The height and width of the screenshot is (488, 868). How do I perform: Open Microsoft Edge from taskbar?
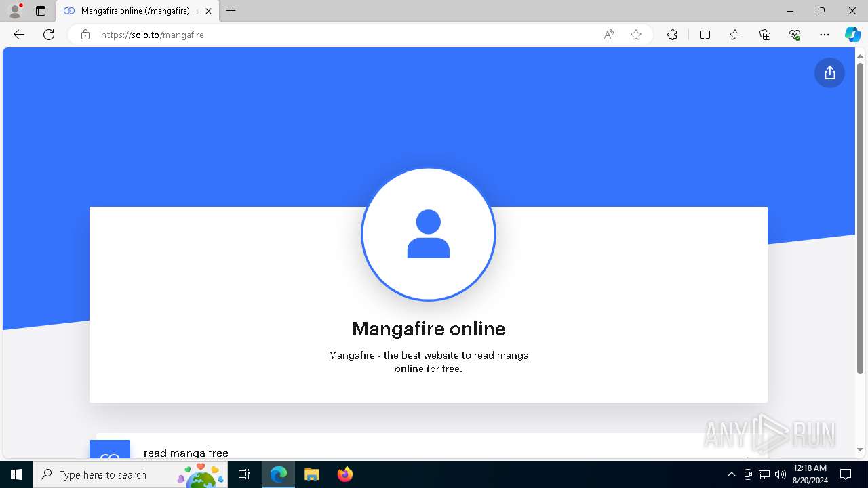point(279,474)
